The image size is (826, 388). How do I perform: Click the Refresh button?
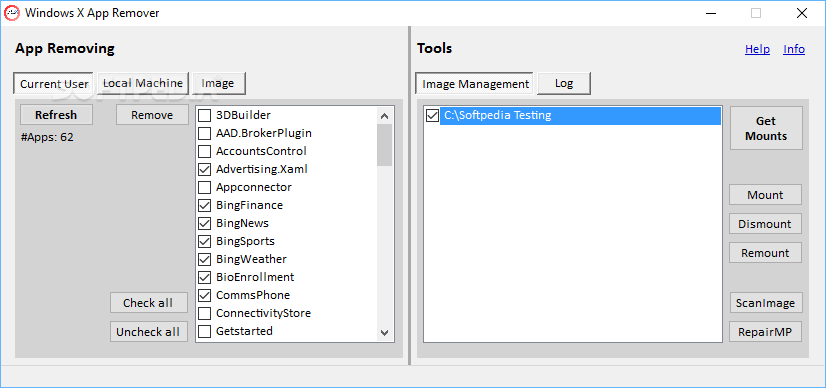(56, 115)
